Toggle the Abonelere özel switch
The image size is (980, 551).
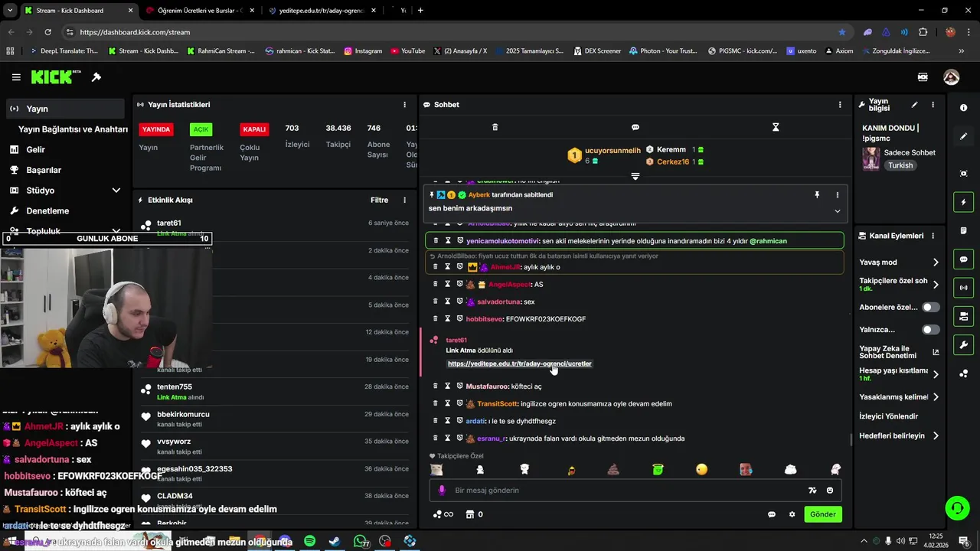[930, 307]
